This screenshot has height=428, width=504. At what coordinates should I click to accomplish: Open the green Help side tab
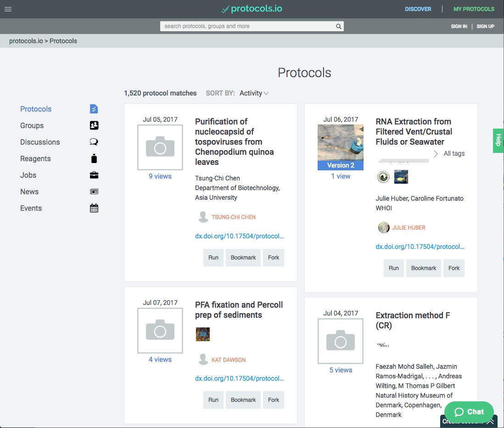[x=498, y=141]
